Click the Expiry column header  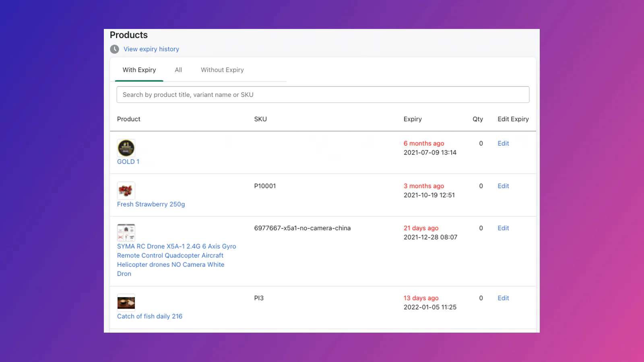coord(413,119)
